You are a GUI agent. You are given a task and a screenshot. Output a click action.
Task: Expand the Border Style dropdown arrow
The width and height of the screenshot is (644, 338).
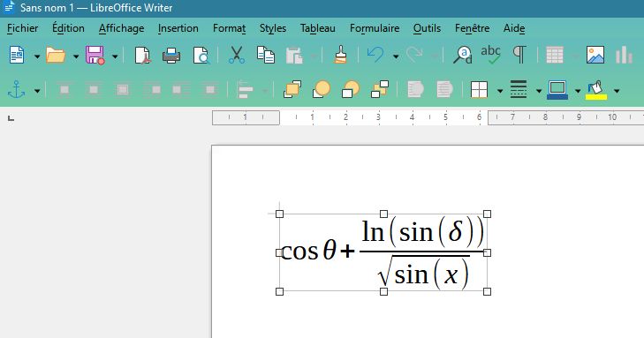pos(539,91)
